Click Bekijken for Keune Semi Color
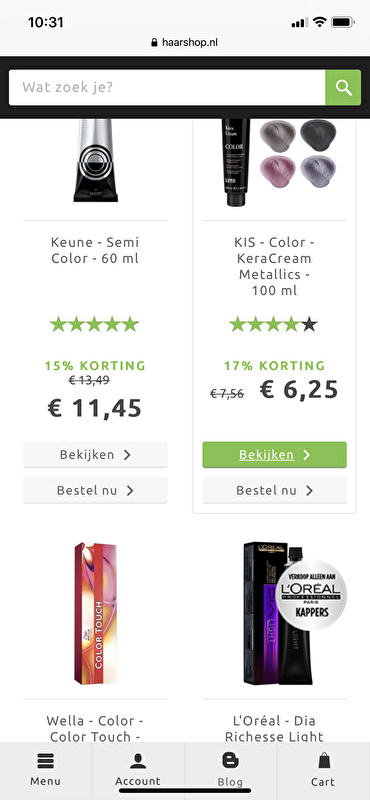Viewport: 370px width, 800px height. pyautogui.click(x=95, y=455)
